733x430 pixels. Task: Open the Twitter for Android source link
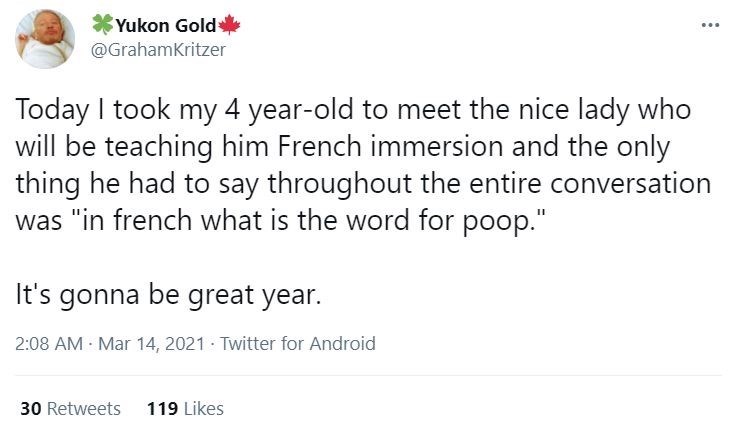click(297, 344)
